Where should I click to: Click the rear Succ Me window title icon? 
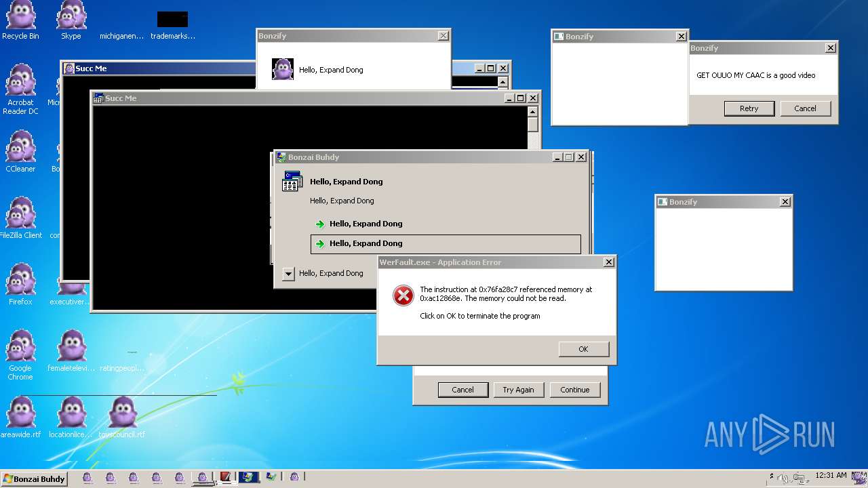coord(68,68)
